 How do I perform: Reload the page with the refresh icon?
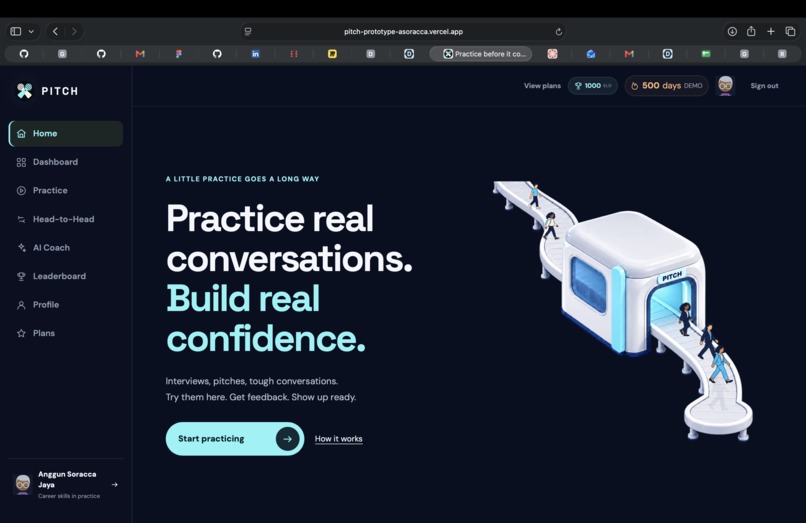pos(559,32)
